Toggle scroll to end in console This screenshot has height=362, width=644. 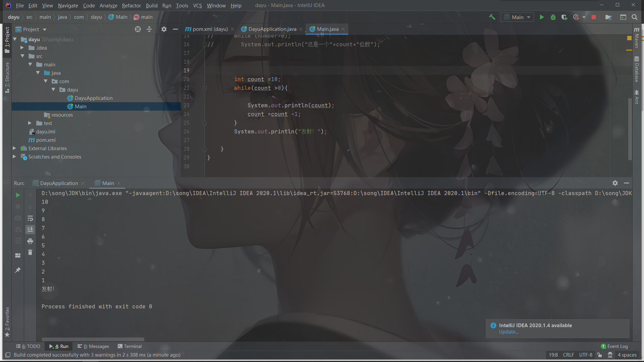(30, 230)
